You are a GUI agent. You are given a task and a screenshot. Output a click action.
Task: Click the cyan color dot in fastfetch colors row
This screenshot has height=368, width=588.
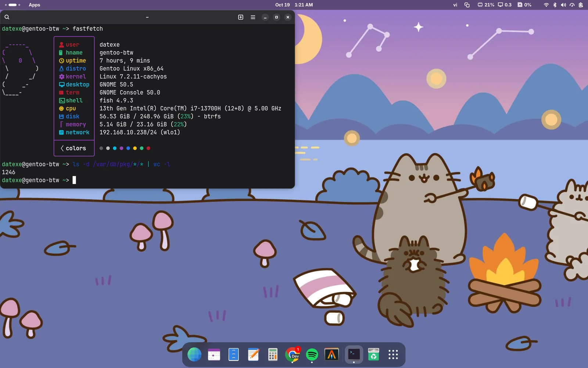(115, 148)
